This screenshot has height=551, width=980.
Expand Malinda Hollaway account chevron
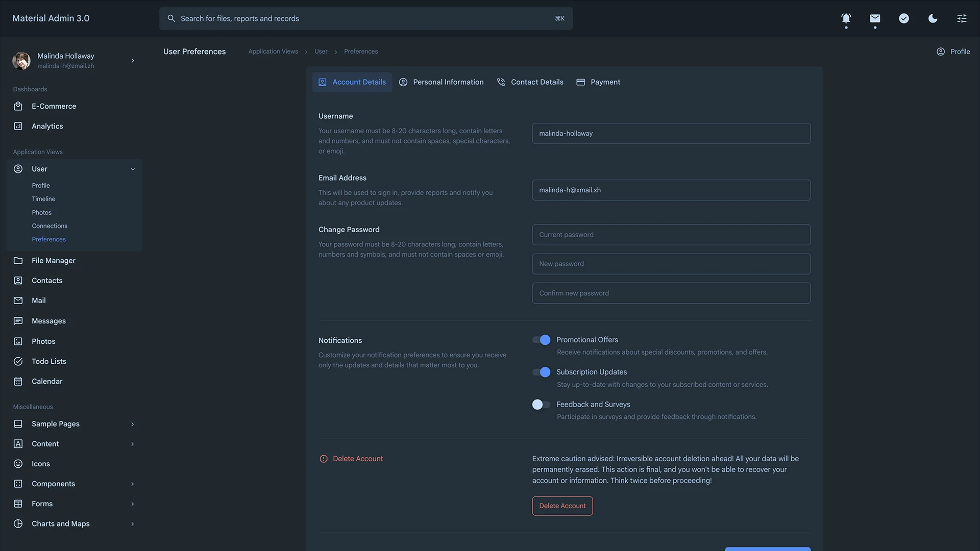(133, 61)
